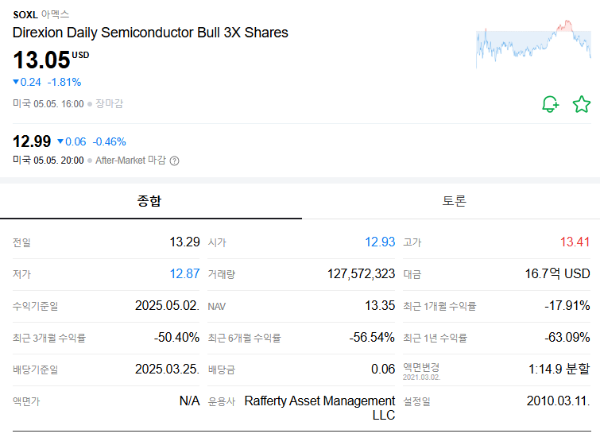Image resolution: width=600 pixels, height=433 pixels.
Task: Click the 아멕스 exchange label
Action: point(55,15)
